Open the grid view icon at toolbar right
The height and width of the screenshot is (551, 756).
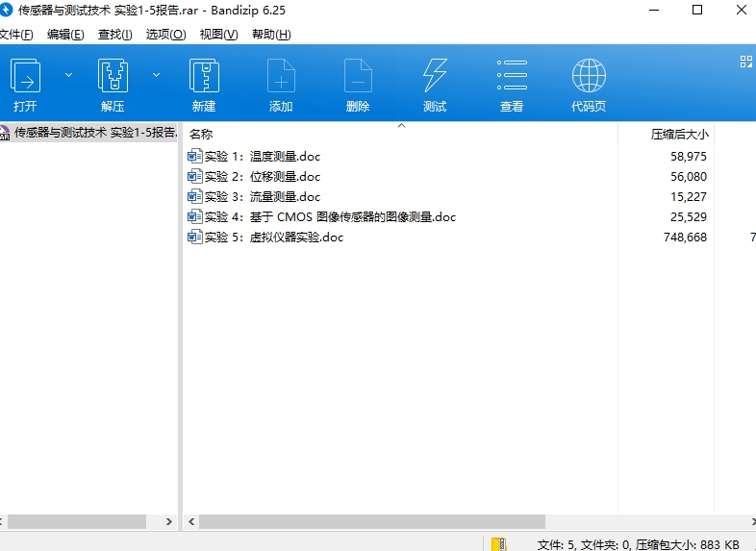[x=745, y=62]
